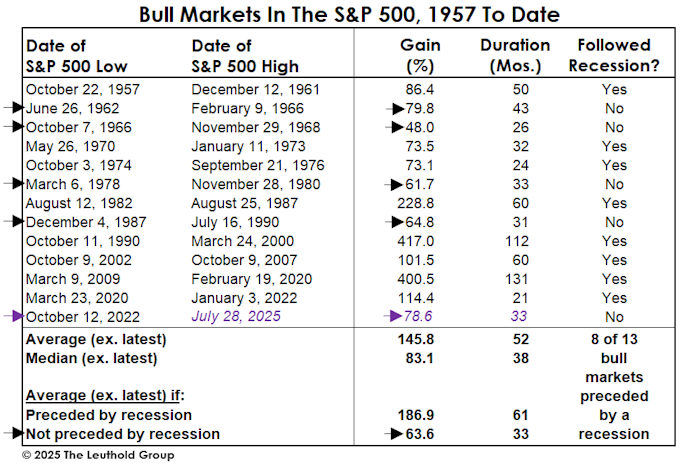Click the arrow left of Not preceded by recession
This screenshot has height=463, width=680.
(13, 434)
